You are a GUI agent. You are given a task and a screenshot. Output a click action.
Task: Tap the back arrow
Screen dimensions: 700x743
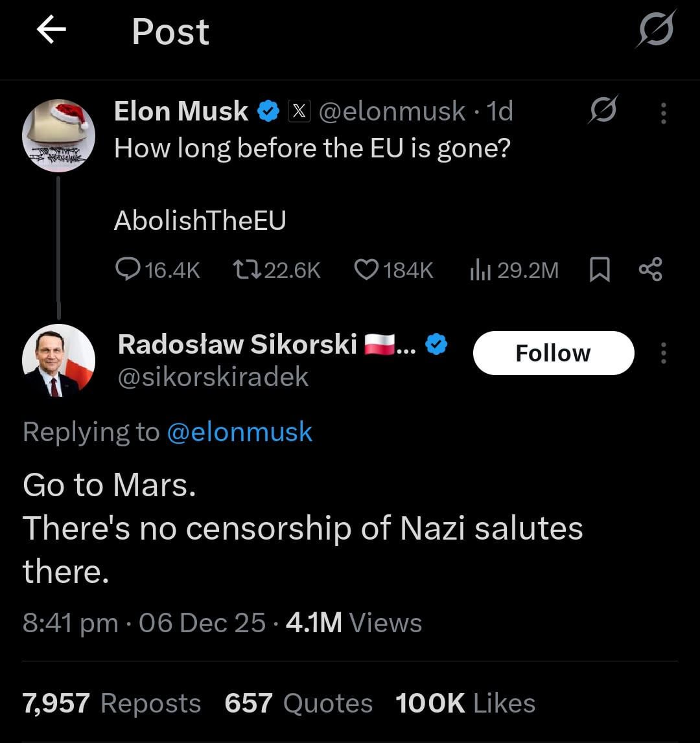click(x=52, y=30)
